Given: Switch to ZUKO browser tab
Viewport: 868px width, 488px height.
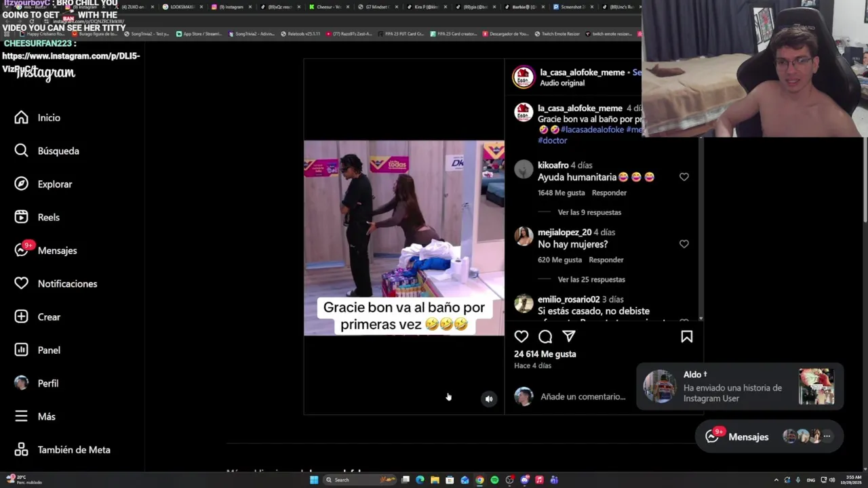Looking at the screenshot, I should pyautogui.click(x=133, y=7).
